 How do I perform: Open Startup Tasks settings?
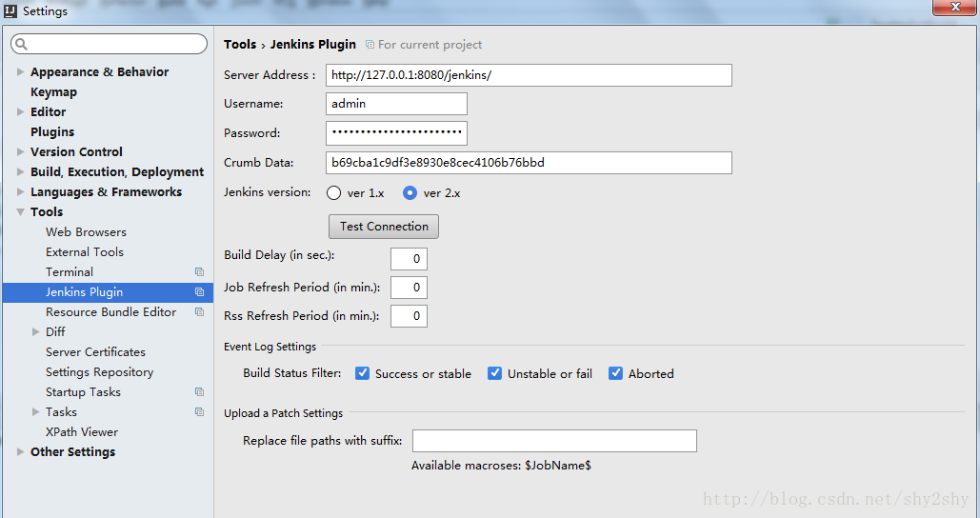click(83, 391)
